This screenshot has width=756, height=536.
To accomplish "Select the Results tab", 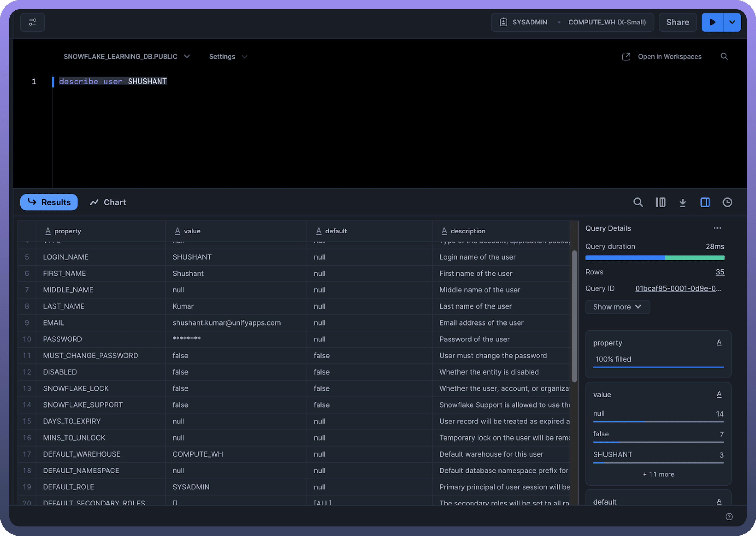I will coord(49,202).
